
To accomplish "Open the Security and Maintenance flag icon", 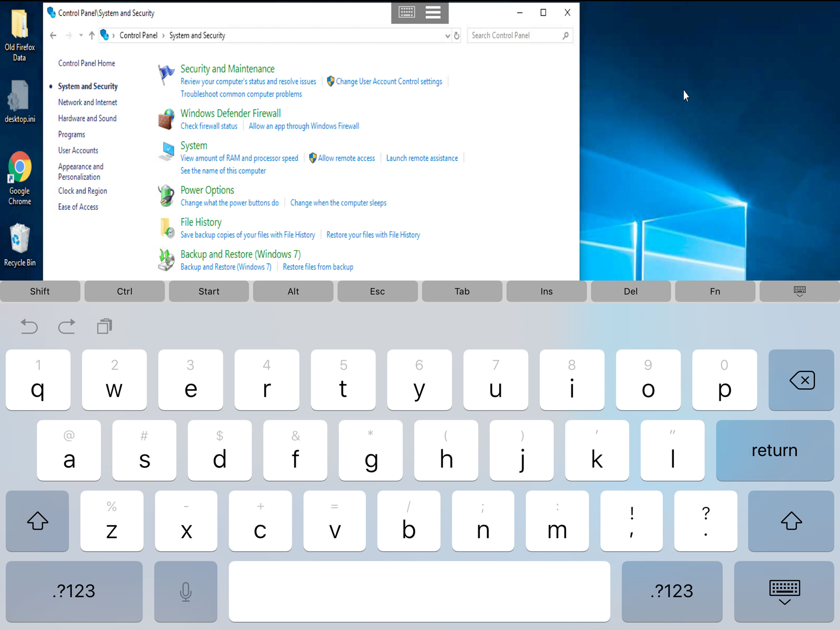I will point(166,74).
